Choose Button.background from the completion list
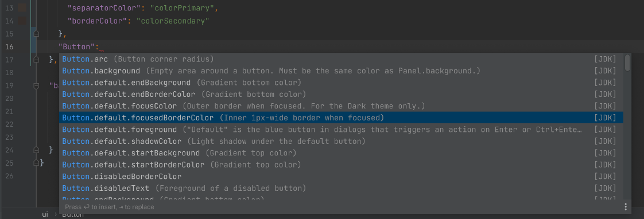This screenshot has height=219, width=644. point(341,71)
